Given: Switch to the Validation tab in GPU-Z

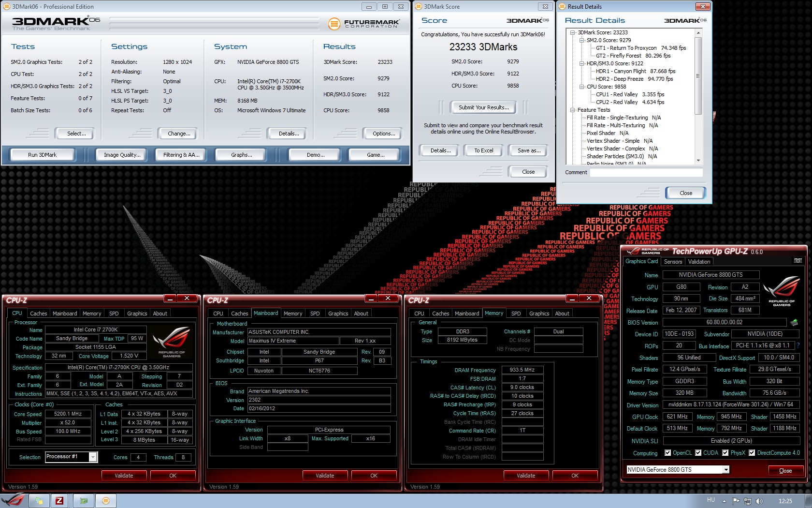Looking at the screenshot, I should (699, 262).
